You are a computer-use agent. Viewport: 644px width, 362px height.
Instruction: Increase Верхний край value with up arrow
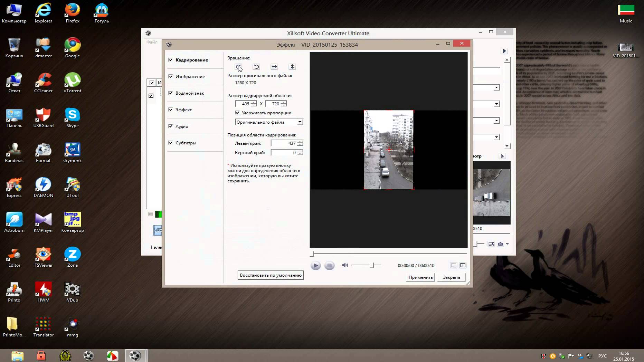coord(300,151)
